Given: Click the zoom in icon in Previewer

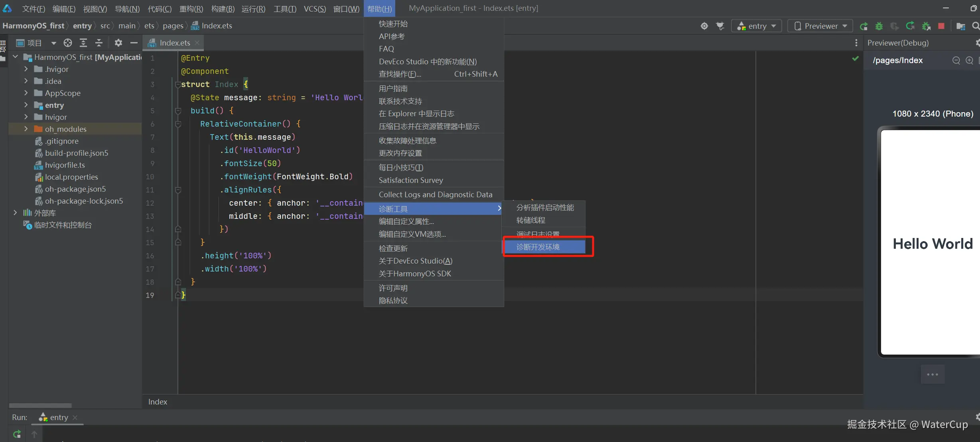Looking at the screenshot, I should 969,60.
